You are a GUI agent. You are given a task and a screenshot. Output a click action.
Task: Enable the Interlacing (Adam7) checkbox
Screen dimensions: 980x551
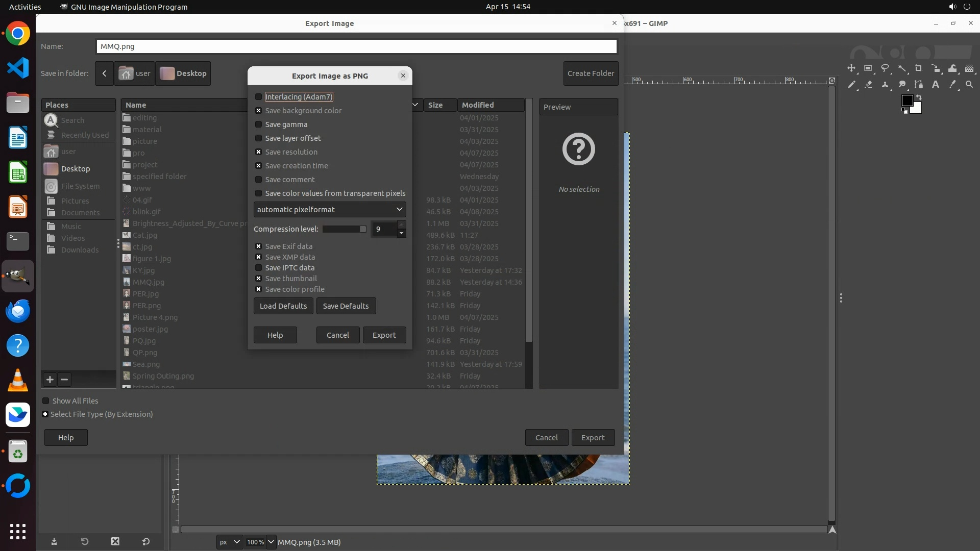pyautogui.click(x=259, y=97)
